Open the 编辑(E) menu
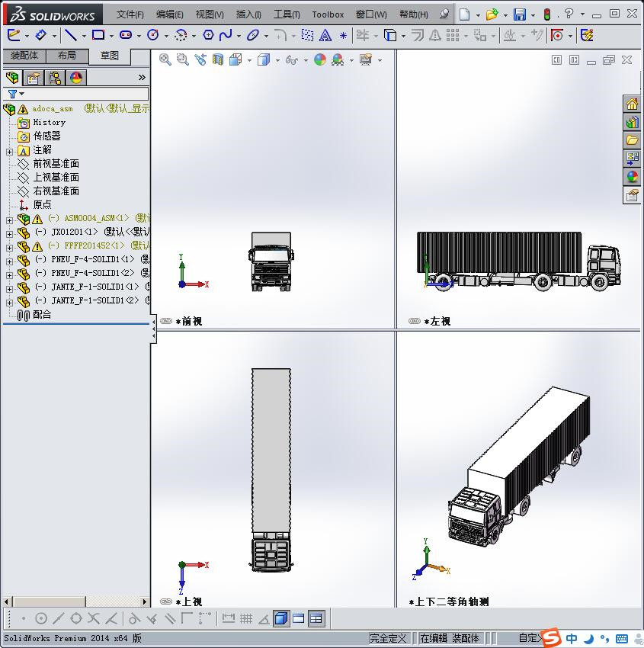 (x=170, y=14)
